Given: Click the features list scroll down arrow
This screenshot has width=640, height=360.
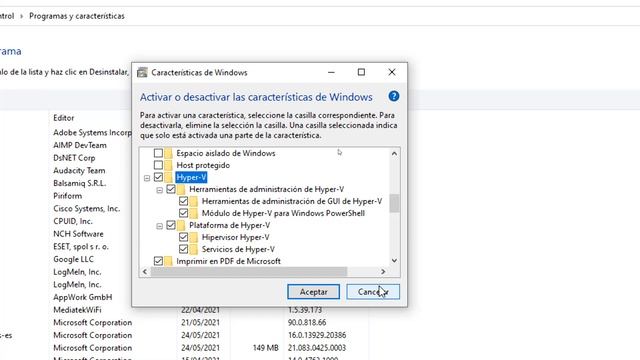Looking at the screenshot, I should [x=394, y=260].
